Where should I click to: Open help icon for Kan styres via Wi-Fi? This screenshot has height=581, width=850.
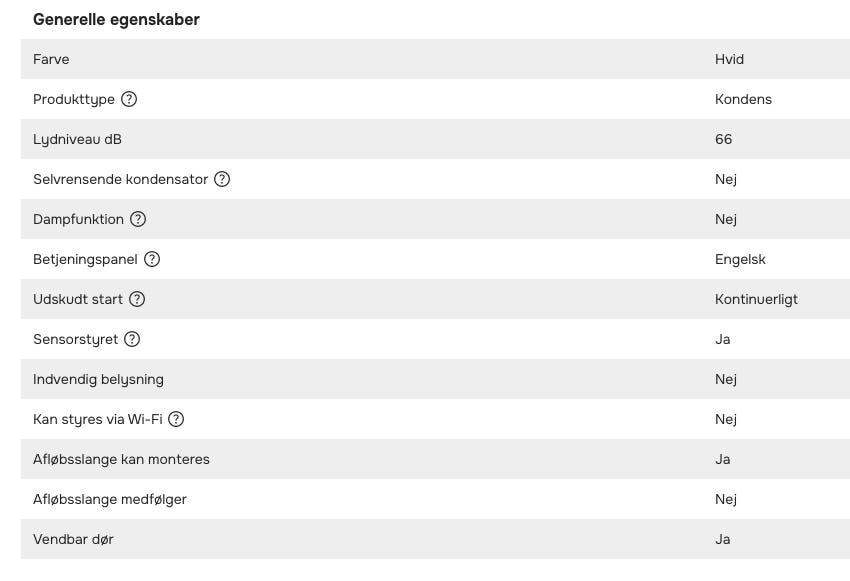[176, 419]
